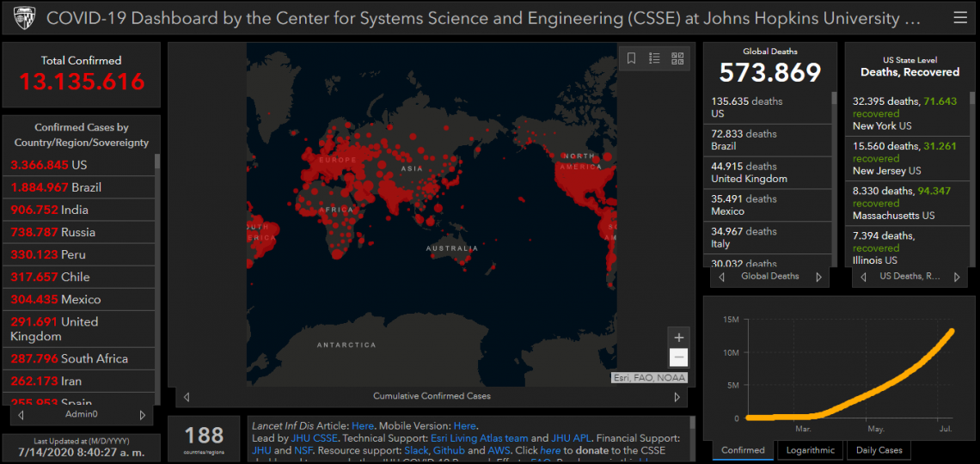The height and width of the screenshot is (464, 980).
Task: Select '34.967 deaths Italy' entry
Action: click(x=769, y=237)
